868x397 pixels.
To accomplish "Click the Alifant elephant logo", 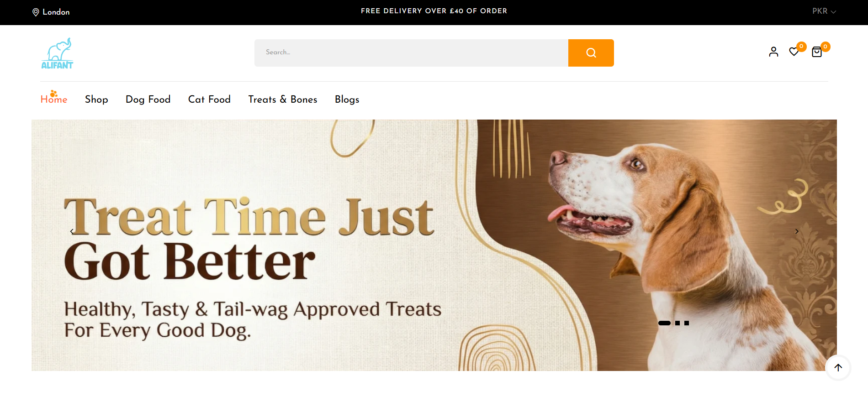I will tap(57, 53).
